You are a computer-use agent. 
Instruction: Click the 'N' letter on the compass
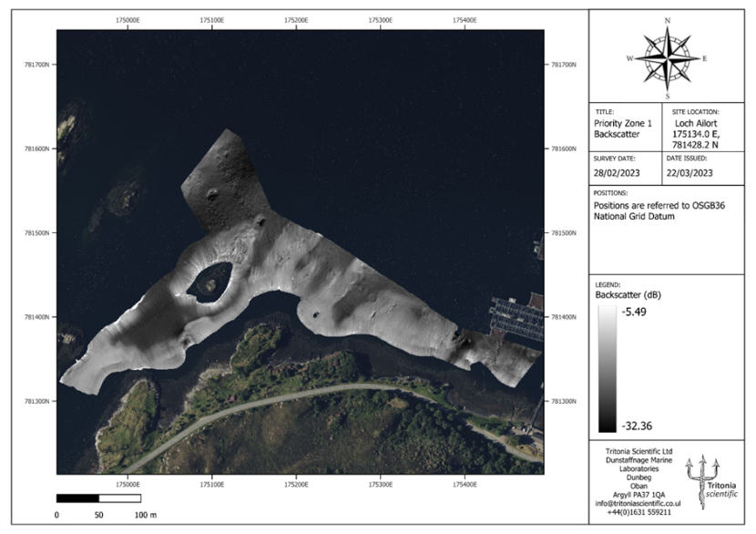click(668, 21)
